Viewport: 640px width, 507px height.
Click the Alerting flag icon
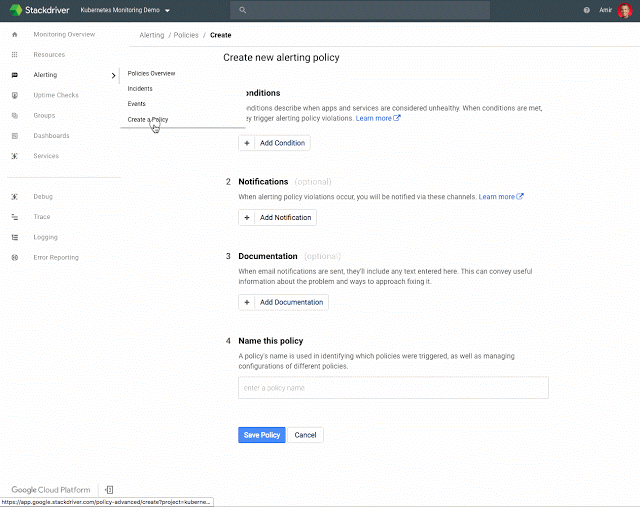(x=15, y=75)
